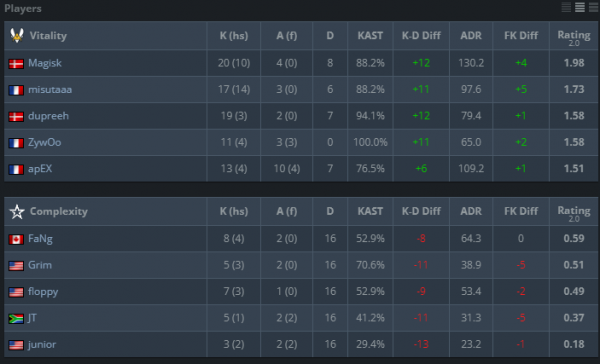
Task: Sort Vitality table by ADR column
Action: (x=471, y=36)
